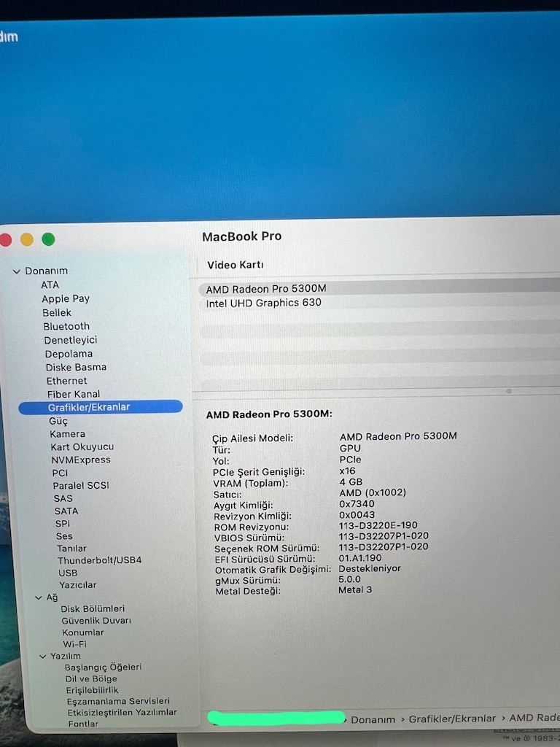The width and height of the screenshot is (560, 747).
Task: Click the VRAM value 4 GB
Action: pos(351,481)
